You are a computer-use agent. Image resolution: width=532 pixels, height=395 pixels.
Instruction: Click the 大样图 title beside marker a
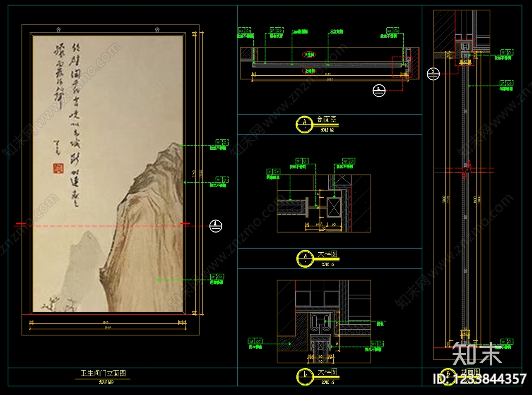click(x=327, y=254)
